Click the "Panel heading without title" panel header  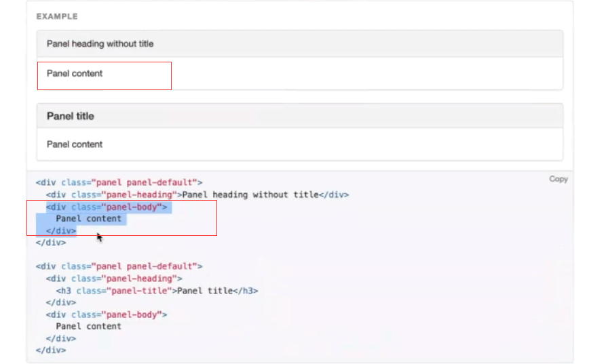(299, 44)
